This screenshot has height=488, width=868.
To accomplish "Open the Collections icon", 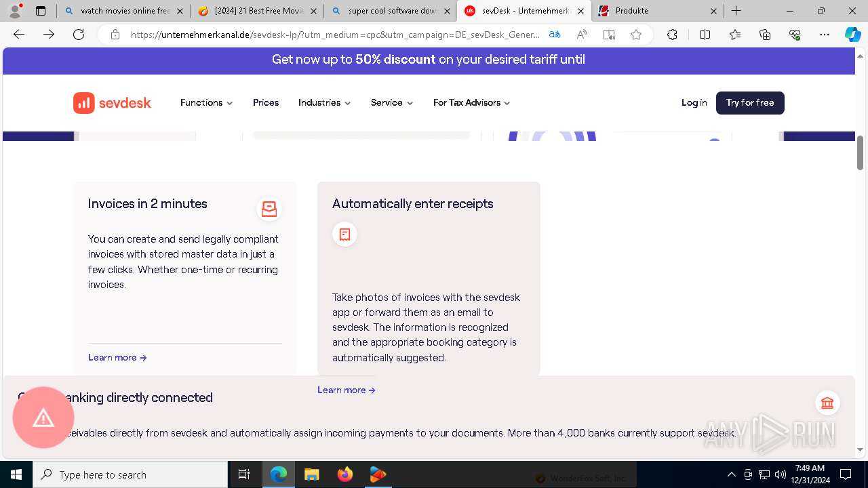I will pyautogui.click(x=765, y=35).
